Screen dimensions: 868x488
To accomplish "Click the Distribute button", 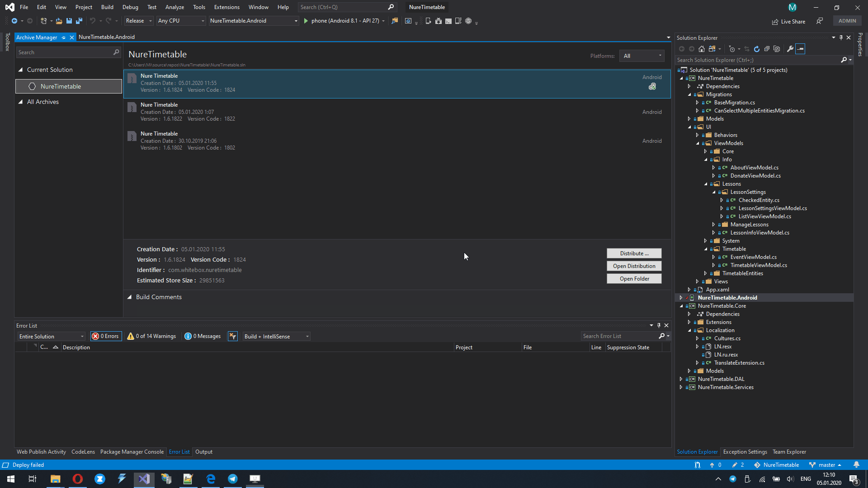I will [x=634, y=253].
